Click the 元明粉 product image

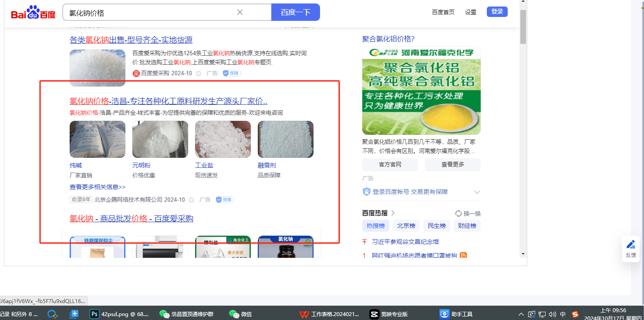pos(160,139)
